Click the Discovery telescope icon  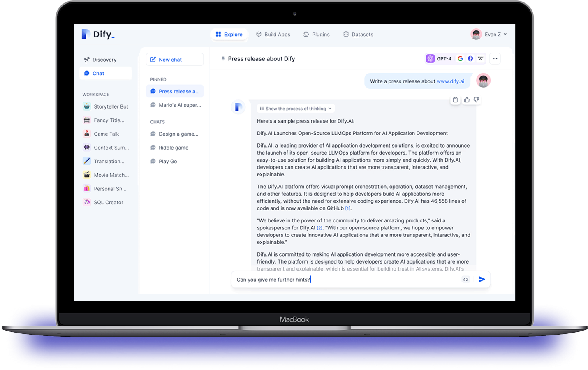coord(87,60)
